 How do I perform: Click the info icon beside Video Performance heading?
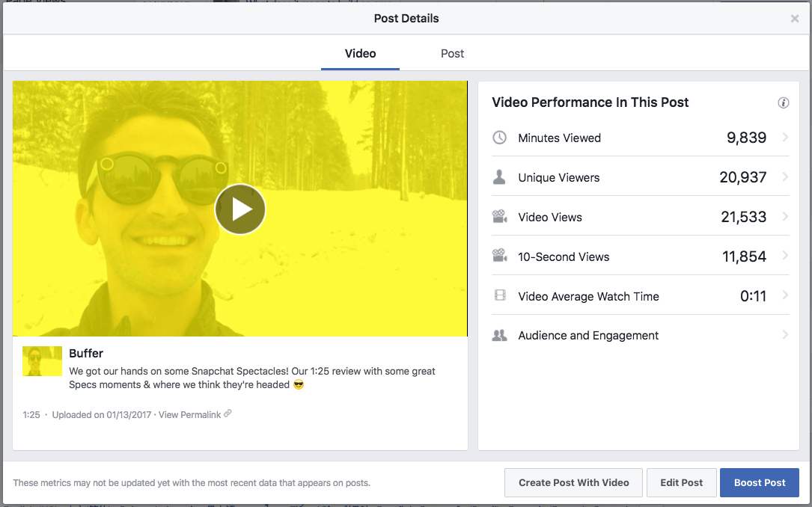tap(784, 102)
